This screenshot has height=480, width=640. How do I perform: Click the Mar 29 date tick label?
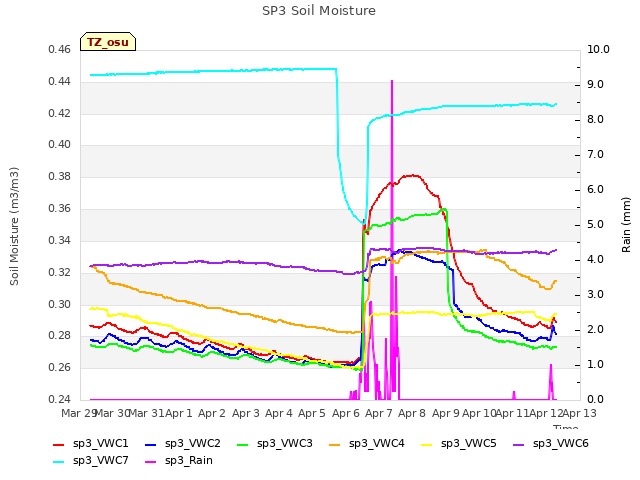[x=79, y=413]
